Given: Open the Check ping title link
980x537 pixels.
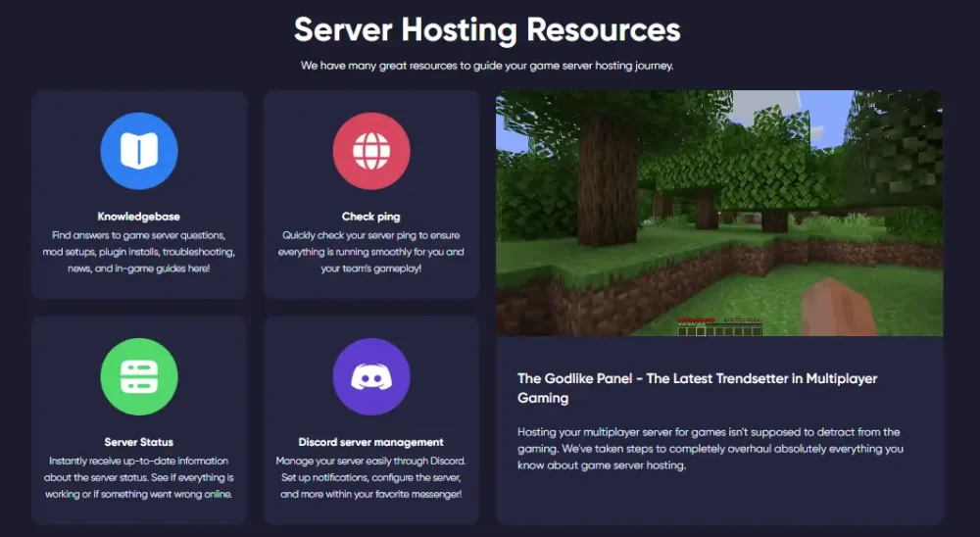Looking at the screenshot, I should click(370, 217).
